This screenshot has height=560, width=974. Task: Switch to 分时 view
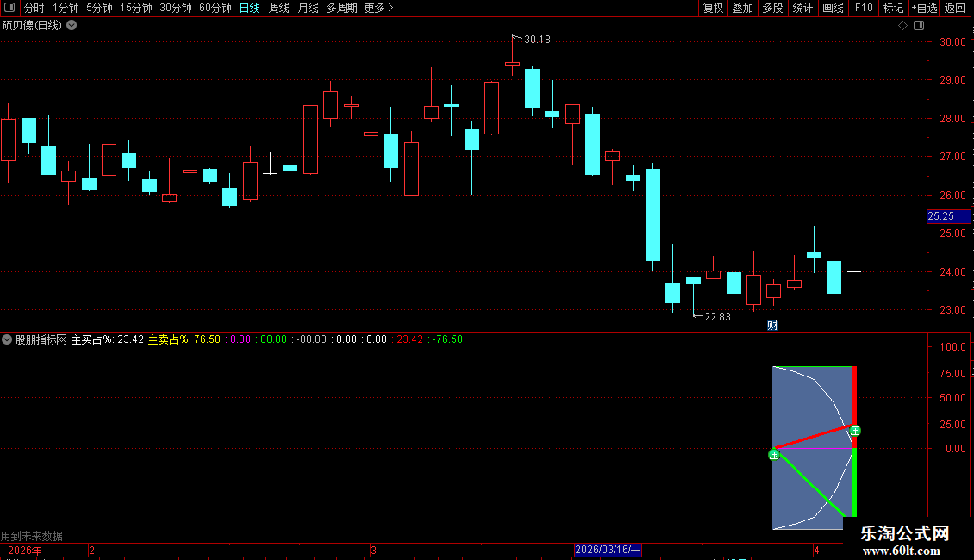(x=34, y=8)
